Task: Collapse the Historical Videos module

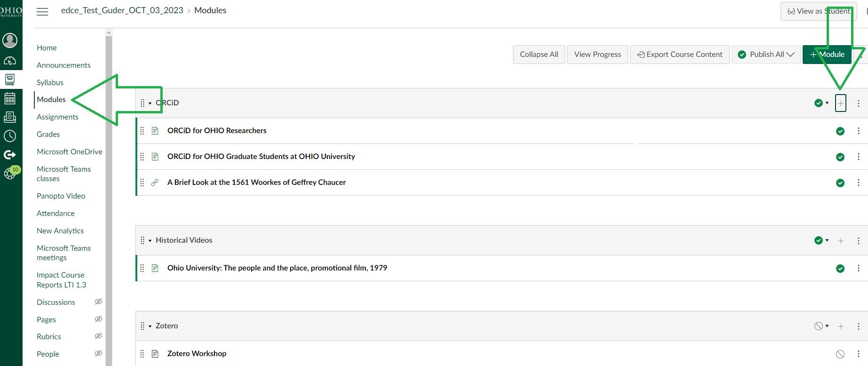Action: [150, 240]
